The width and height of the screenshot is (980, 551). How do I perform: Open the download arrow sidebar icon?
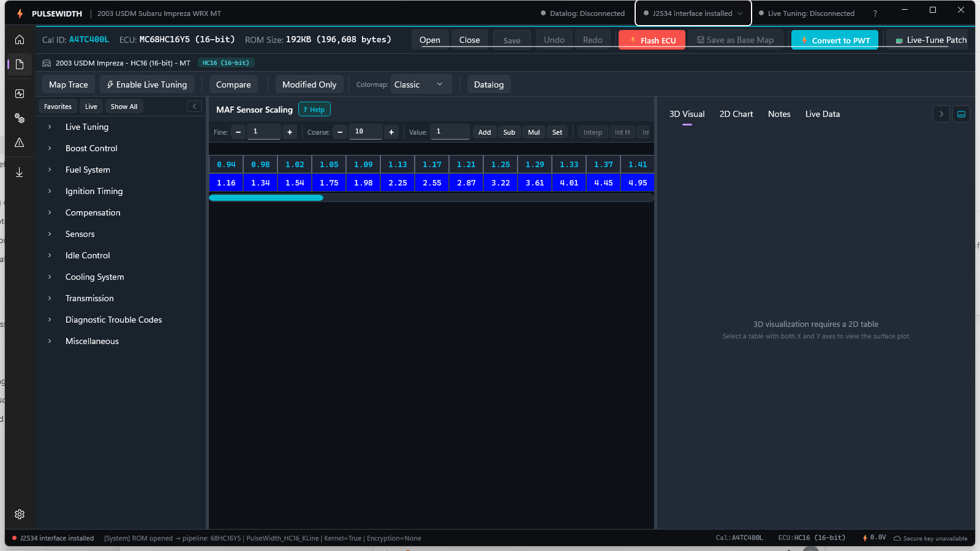(x=20, y=172)
